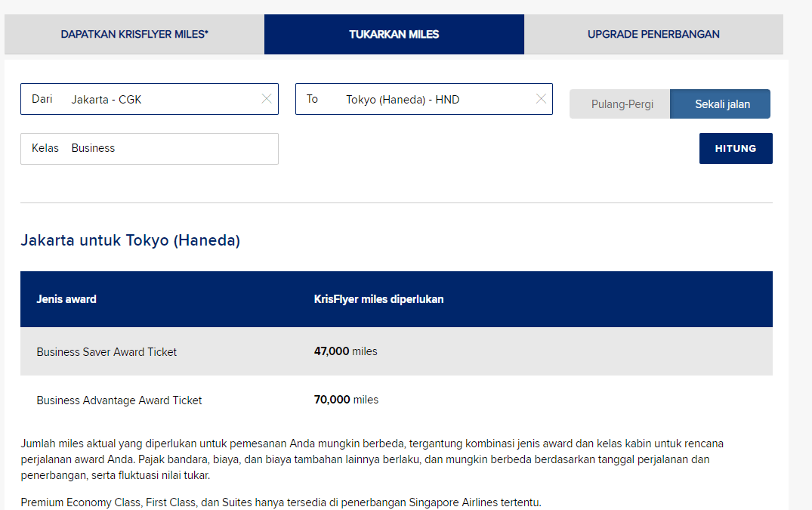The image size is (812, 510).
Task: Select Business Advantage Award Ticket row label
Action: pos(119,400)
